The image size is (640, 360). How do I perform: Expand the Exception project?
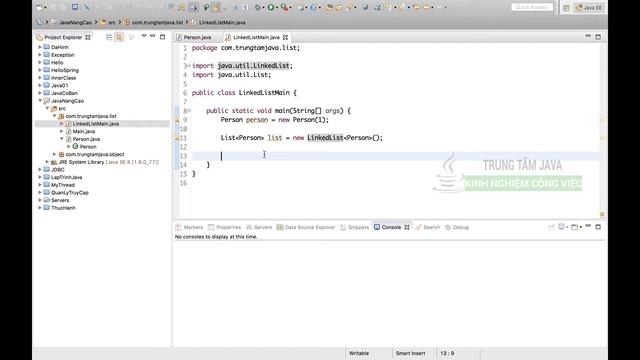point(40,55)
